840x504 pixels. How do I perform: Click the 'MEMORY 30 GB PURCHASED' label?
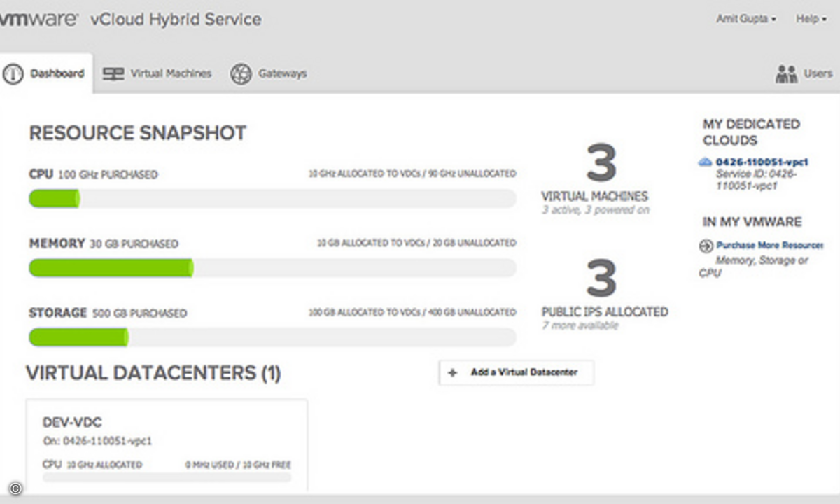tap(104, 244)
